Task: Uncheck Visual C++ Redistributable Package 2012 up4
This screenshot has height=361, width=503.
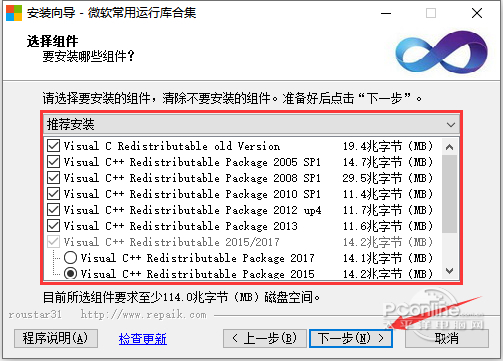Action: pos(54,210)
